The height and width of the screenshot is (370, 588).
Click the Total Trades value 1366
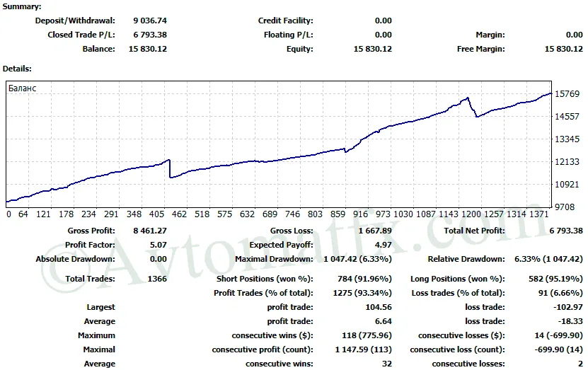pos(157,279)
